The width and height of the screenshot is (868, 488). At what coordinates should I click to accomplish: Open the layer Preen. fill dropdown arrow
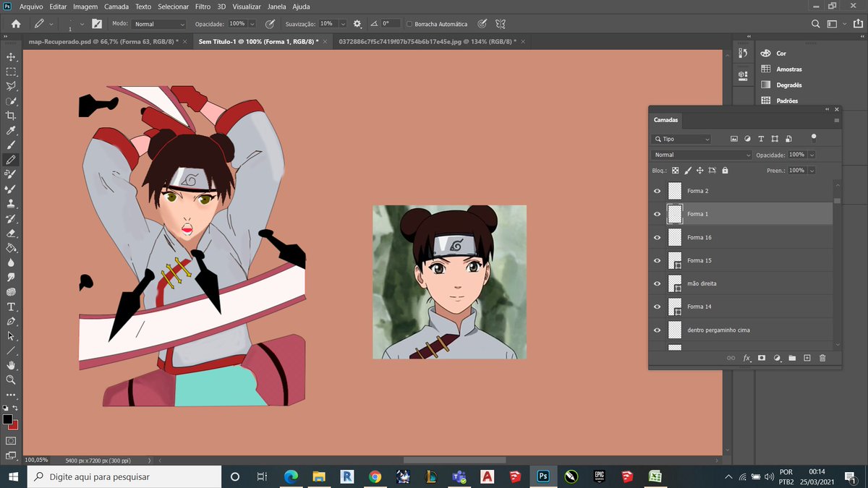tap(812, 171)
